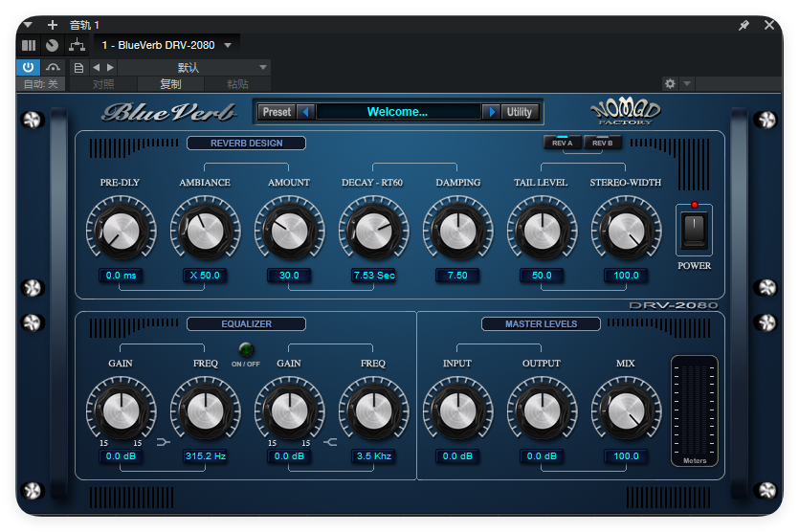Image resolution: width=799 pixels, height=532 pixels.
Task: Open the 默认 preset dropdown
Action: point(193,67)
